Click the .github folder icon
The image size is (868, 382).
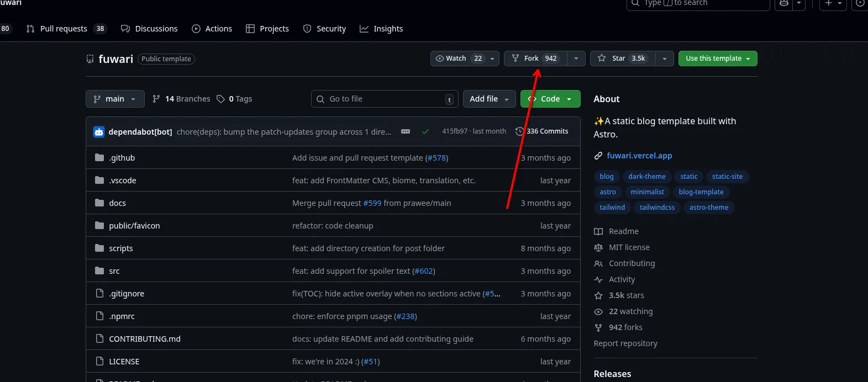(99, 158)
